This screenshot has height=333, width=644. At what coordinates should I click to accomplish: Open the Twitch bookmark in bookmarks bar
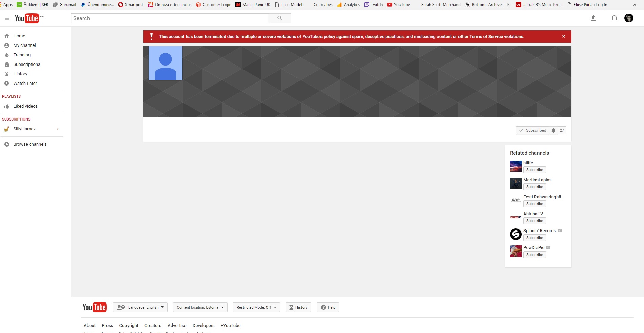373,5
